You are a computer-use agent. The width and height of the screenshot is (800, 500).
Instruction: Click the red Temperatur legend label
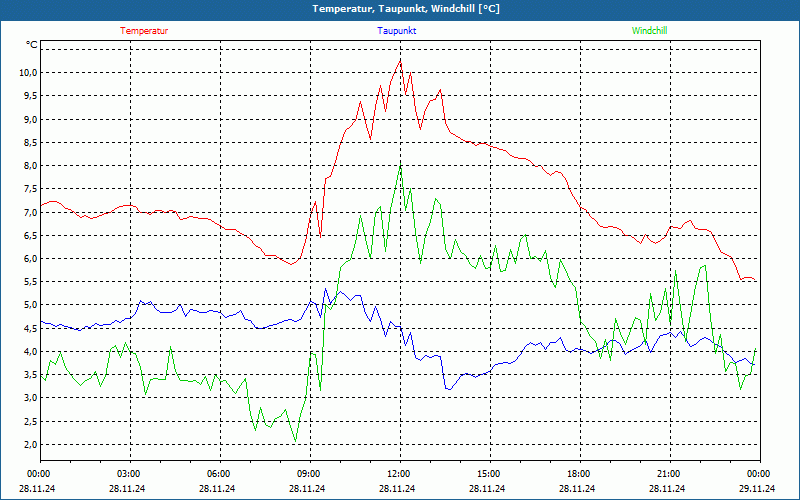[144, 31]
